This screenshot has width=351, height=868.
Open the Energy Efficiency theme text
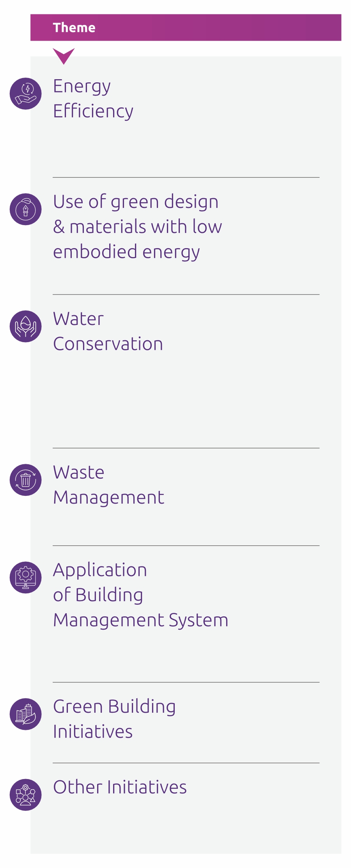pyautogui.click(x=93, y=98)
